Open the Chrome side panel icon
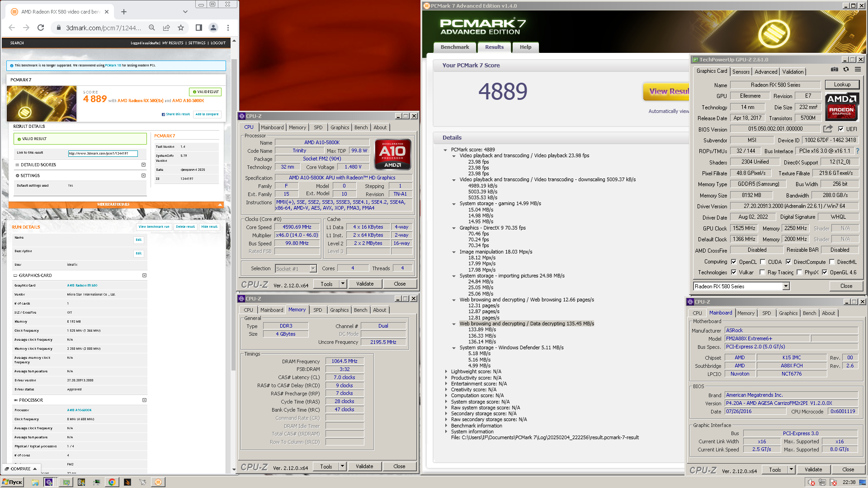 pyautogui.click(x=198, y=28)
